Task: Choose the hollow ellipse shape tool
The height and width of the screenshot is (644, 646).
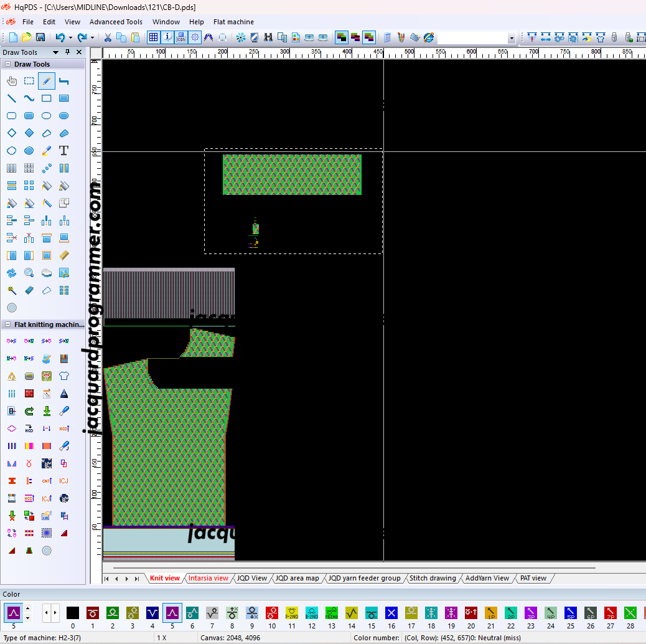Action: tap(47, 116)
